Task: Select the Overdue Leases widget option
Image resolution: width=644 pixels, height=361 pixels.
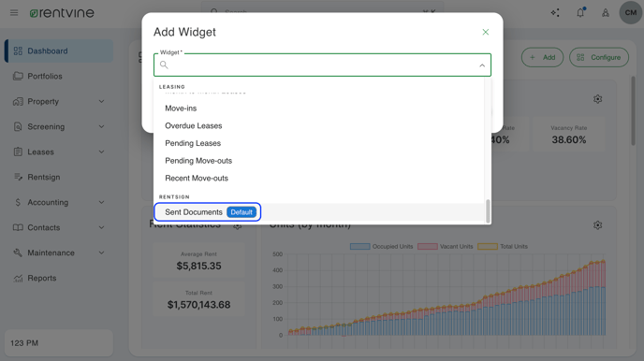Action: pos(319,126)
